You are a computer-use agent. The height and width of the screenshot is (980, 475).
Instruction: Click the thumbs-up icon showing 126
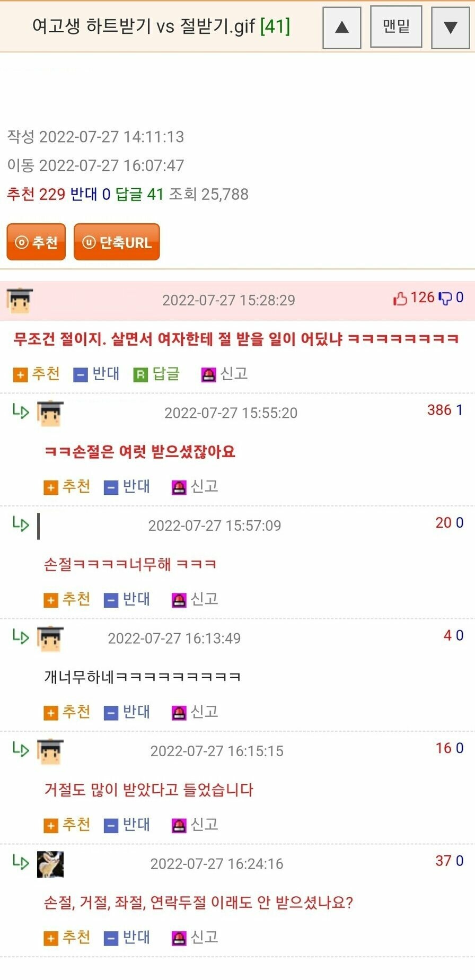click(400, 299)
